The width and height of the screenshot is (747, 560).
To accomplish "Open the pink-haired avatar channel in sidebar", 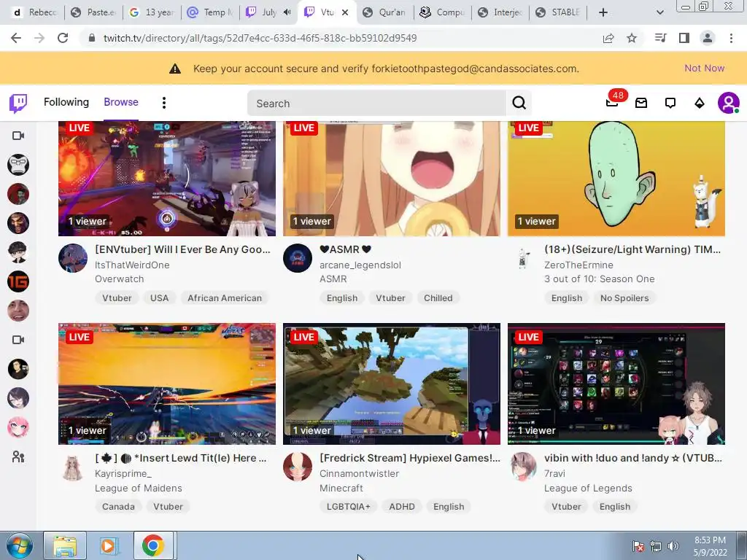I will (18, 427).
